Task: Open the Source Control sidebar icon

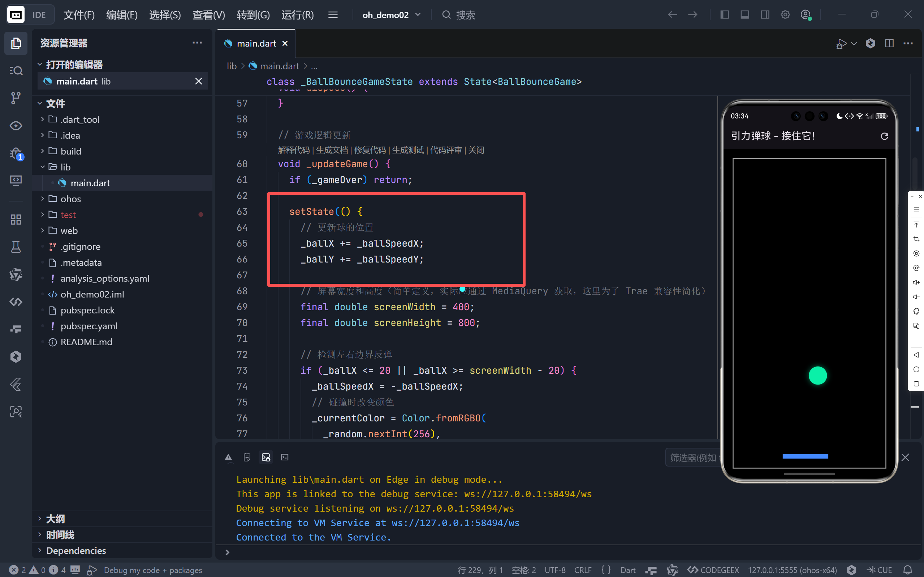Action: click(16, 98)
